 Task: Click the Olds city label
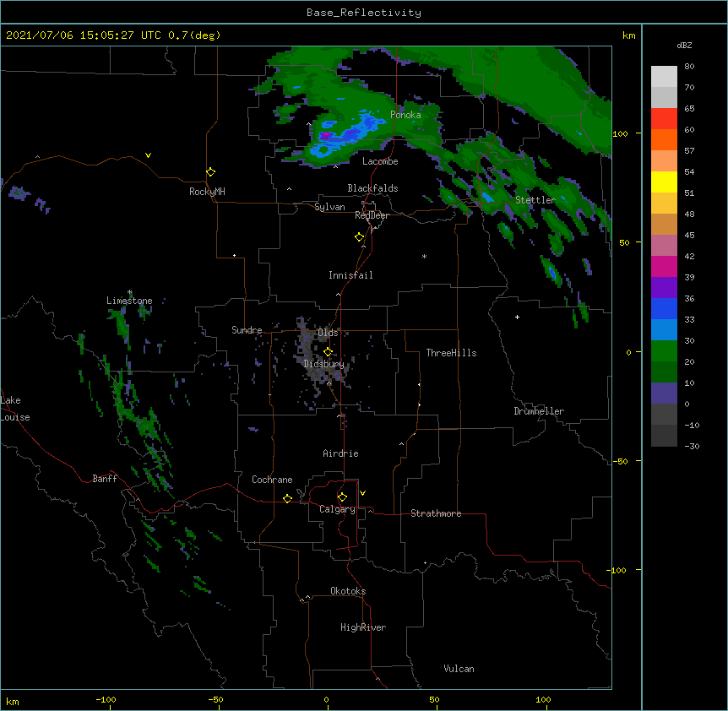[328, 333]
